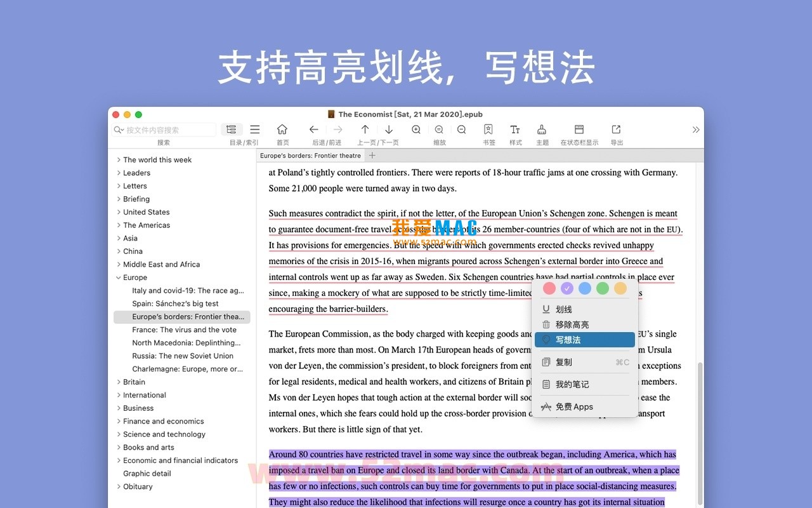Open the 主题 theme selector
Screen dimensions: 812x508
542,129
